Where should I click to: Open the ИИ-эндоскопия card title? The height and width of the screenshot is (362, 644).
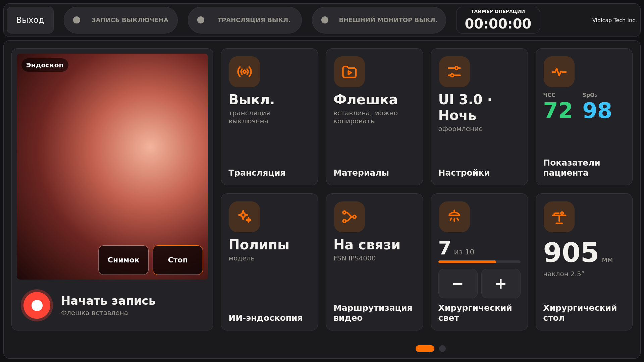(x=266, y=318)
